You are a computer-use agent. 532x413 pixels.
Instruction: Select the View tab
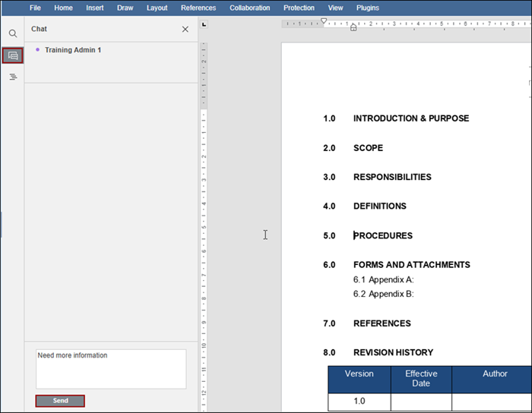(335, 8)
